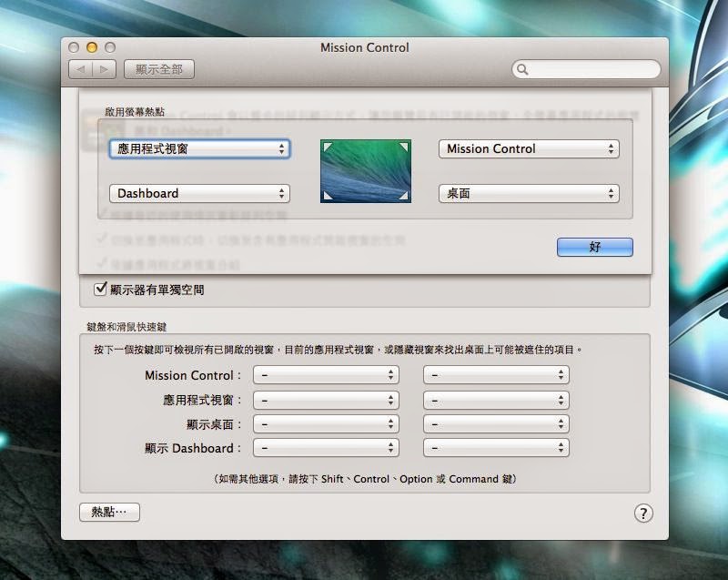Open first 顯示桌面 keyboard shortcut dropdown

click(x=326, y=424)
